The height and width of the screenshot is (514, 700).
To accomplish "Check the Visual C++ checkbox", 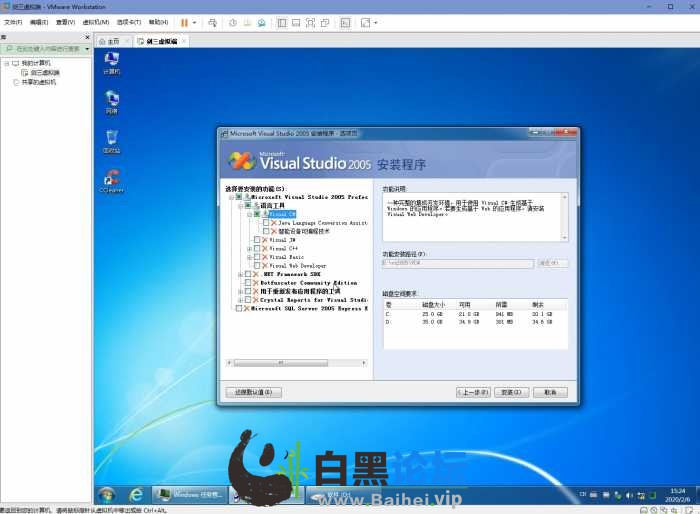I will coord(257,248).
